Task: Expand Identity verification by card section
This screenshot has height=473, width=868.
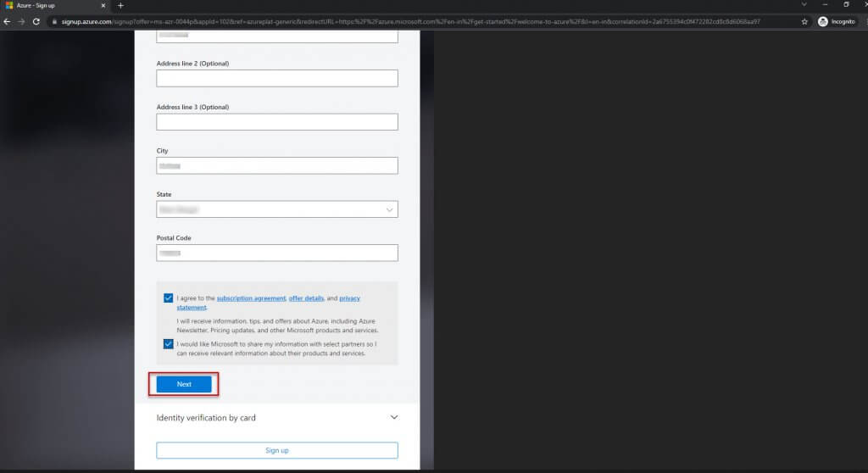Action: [277, 418]
